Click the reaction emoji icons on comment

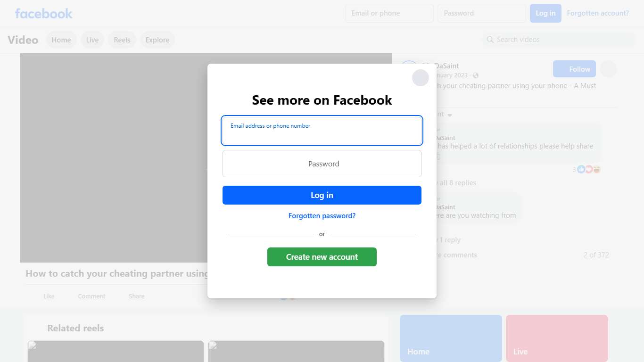tap(588, 169)
